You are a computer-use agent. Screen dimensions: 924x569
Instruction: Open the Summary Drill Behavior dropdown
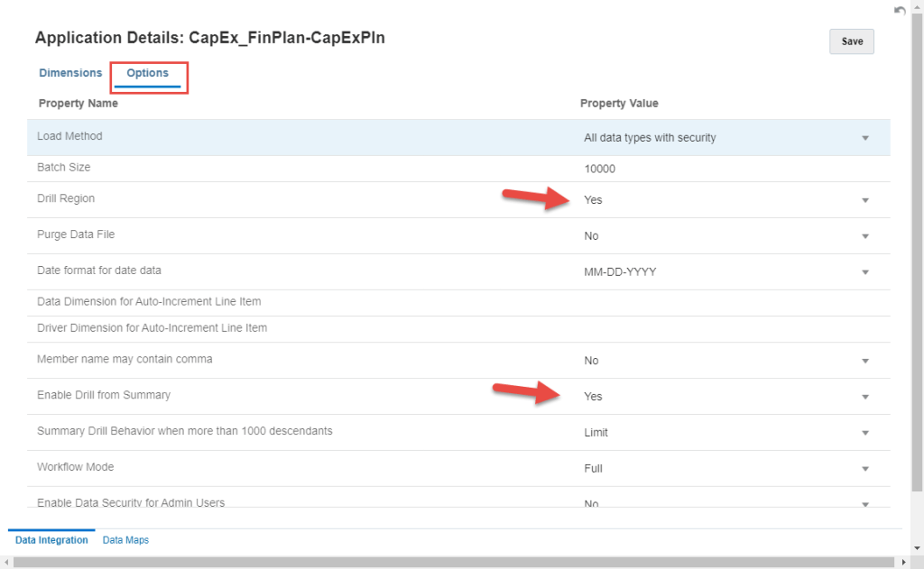(x=864, y=433)
